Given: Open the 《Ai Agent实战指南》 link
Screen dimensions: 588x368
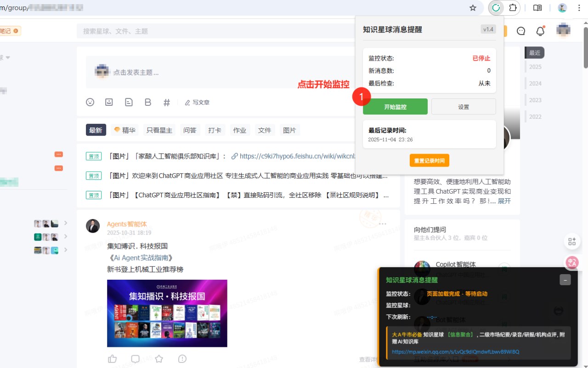Looking at the screenshot, I should (x=140, y=258).
